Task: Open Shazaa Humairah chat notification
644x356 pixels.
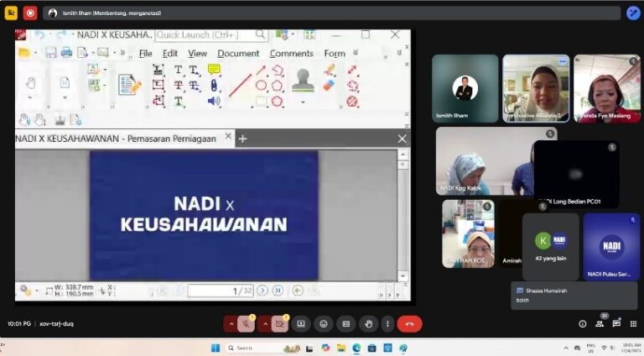Action: pos(574,296)
